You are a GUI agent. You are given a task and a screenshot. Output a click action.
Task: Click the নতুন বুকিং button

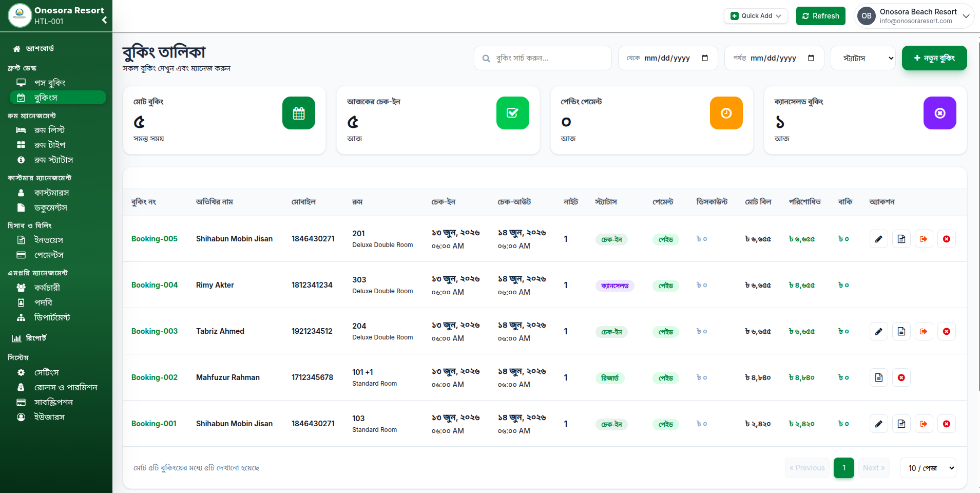pos(934,58)
